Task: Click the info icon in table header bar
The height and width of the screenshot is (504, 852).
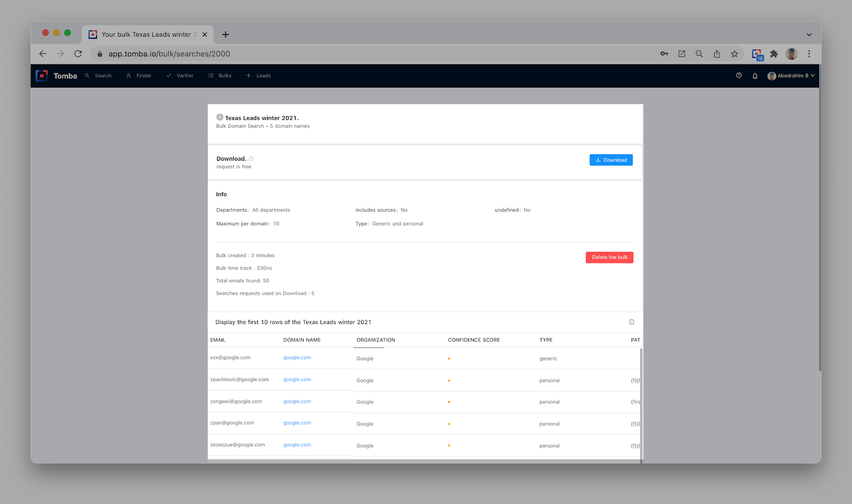Action: click(x=632, y=322)
